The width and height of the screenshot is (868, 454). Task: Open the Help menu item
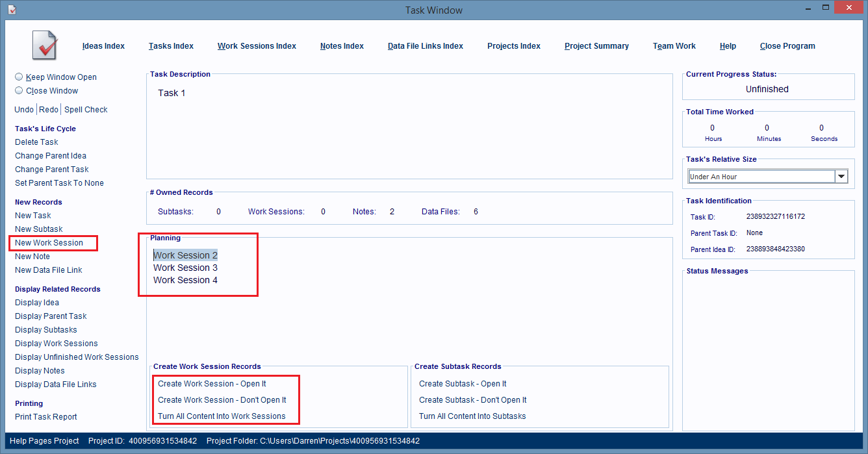(728, 46)
